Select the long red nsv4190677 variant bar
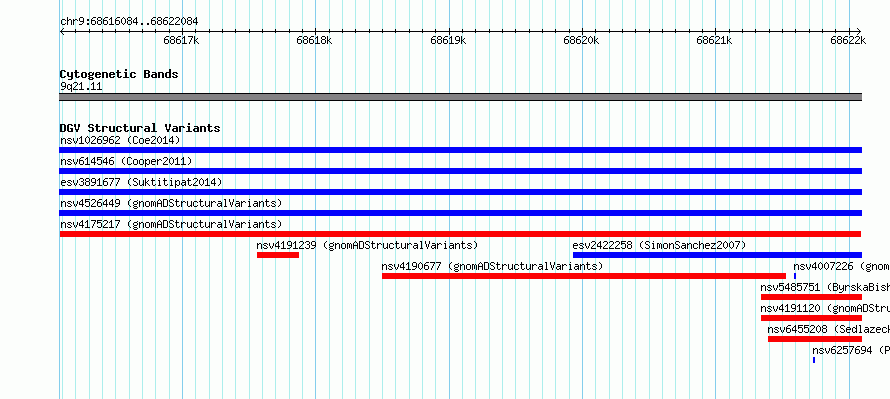The image size is (890, 399). point(583,276)
